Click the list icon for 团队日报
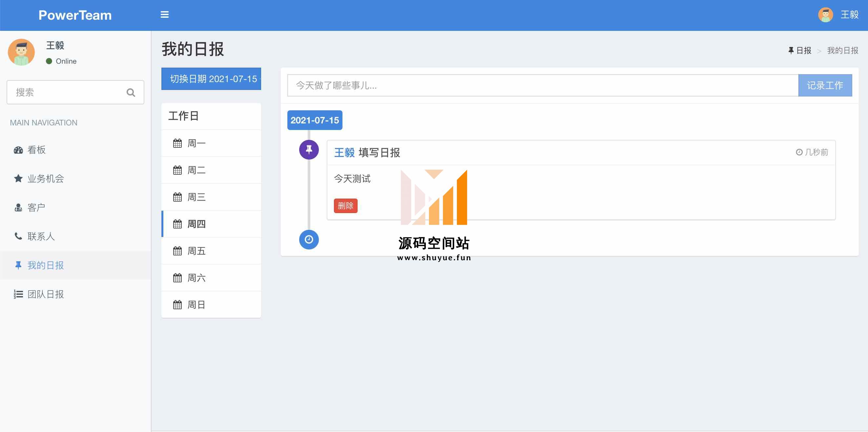 pos(18,294)
